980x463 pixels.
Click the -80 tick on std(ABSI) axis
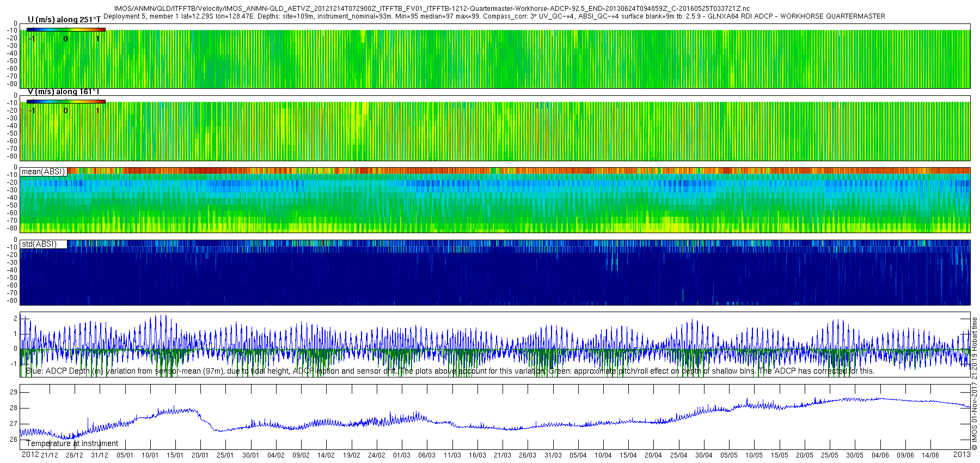pyautogui.click(x=12, y=301)
